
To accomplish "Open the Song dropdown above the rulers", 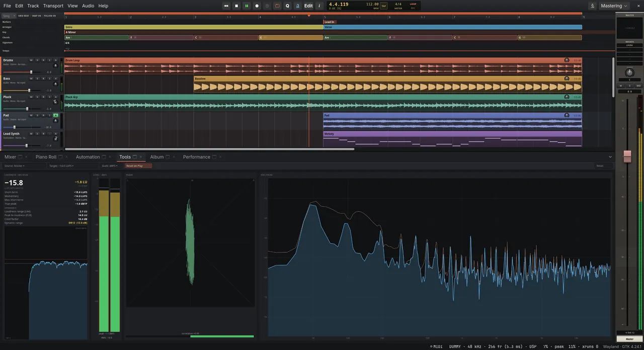I will 8,16.
